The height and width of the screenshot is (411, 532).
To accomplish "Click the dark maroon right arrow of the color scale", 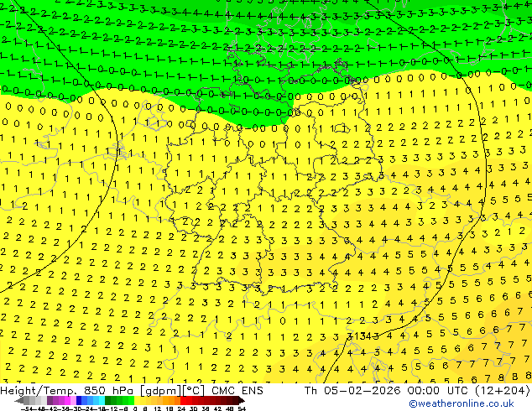I will click(241, 400).
